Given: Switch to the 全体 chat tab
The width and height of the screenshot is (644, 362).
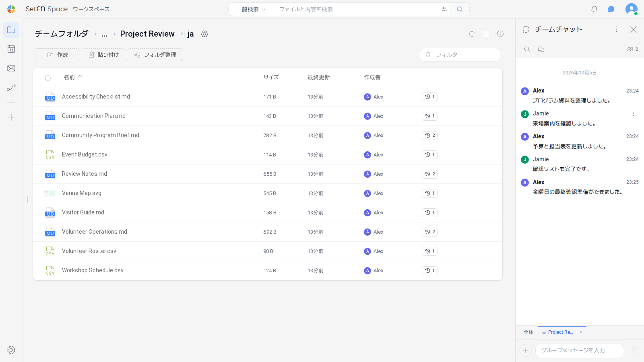Looking at the screenshot, I should coord(528,332).
